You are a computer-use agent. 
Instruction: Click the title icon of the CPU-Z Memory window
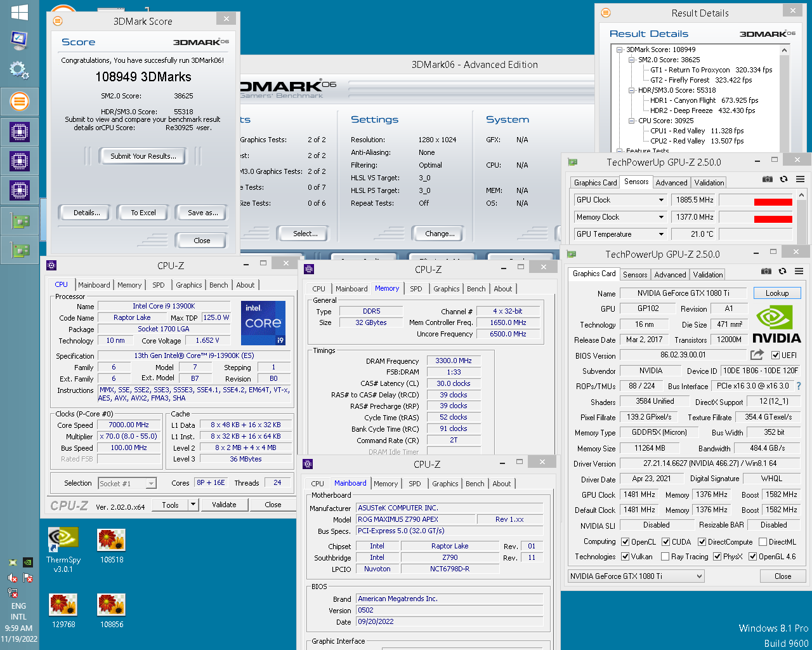(x=309, y=269)
